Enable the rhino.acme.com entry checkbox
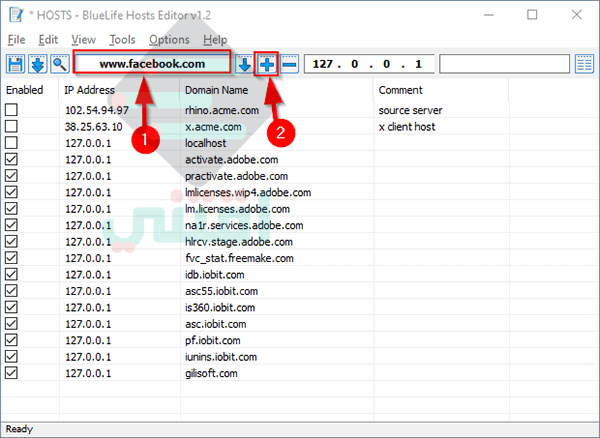 coord(11,110)
